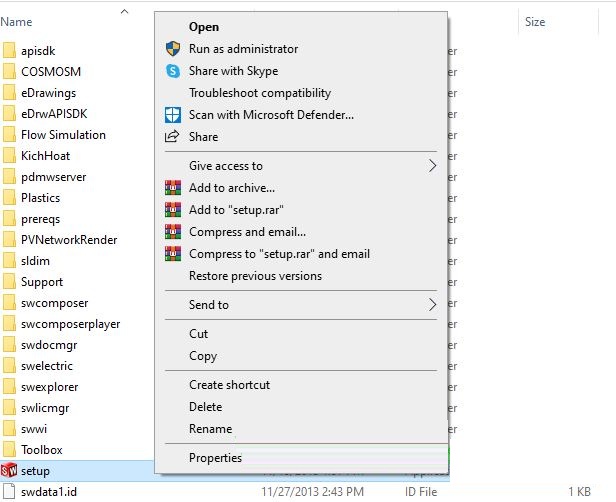Image resolution: width=616 pixels, height=502 pixels.
Task: Click the swcomposer folder icon
Action: tap(9, 303)
